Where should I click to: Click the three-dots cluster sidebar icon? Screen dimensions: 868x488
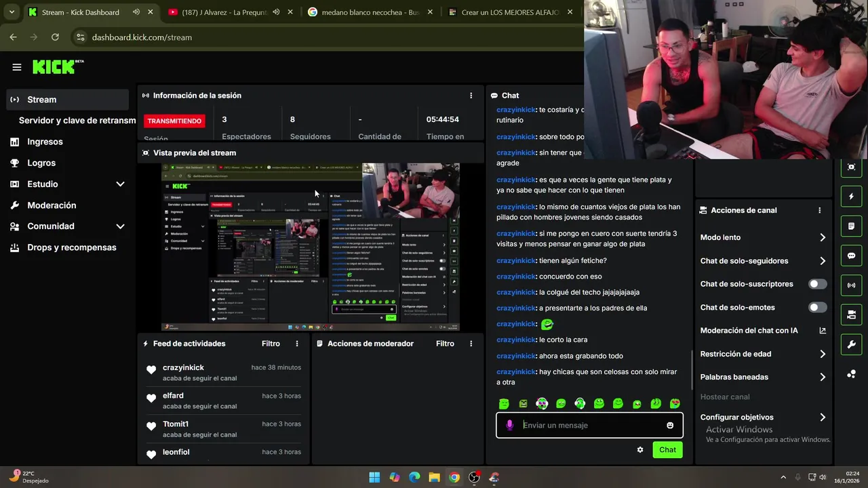coord(852,374)
